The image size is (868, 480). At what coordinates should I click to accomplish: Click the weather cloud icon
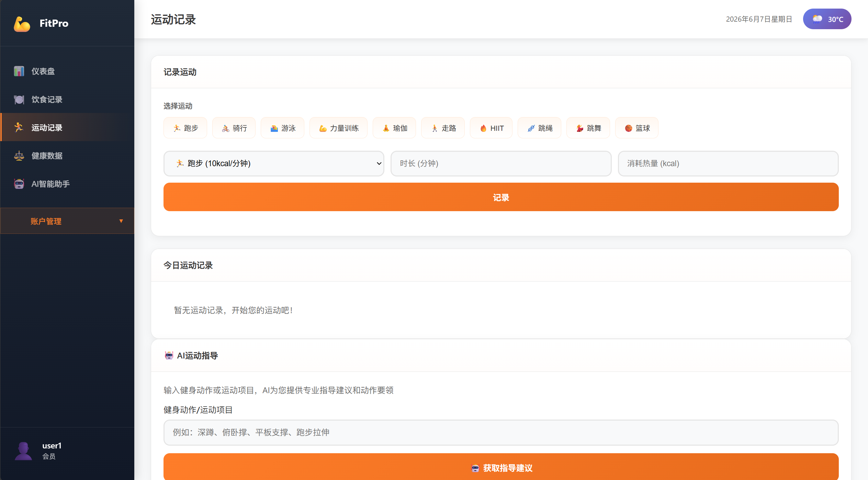(817, 19)
